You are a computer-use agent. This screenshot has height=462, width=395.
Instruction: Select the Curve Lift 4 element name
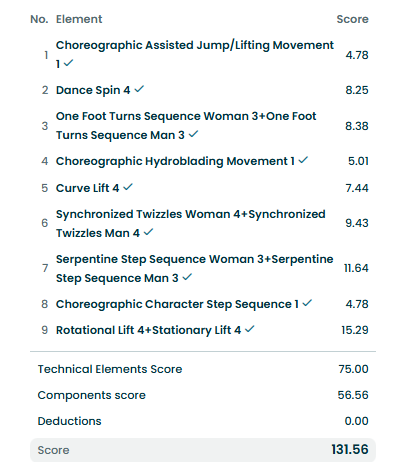point(87,188)
